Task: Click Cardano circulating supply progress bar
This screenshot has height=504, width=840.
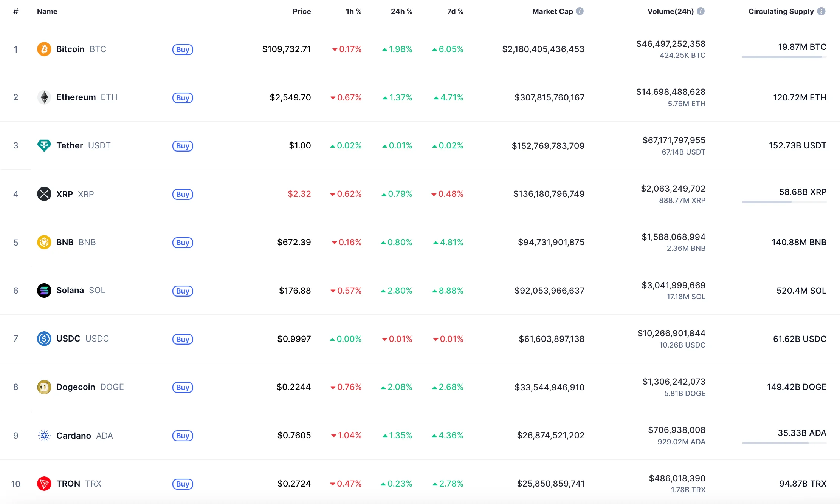Action: pyautogui.click(x=784, y=443)
